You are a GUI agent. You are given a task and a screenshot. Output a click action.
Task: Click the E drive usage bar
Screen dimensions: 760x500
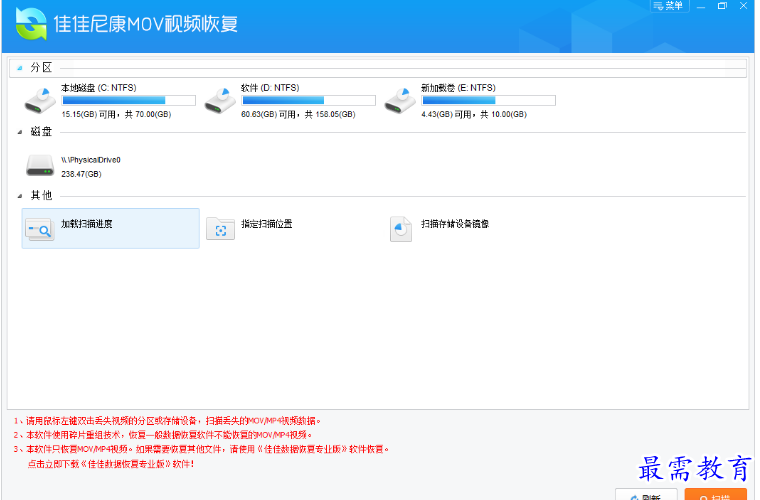[x=489, y=100]
